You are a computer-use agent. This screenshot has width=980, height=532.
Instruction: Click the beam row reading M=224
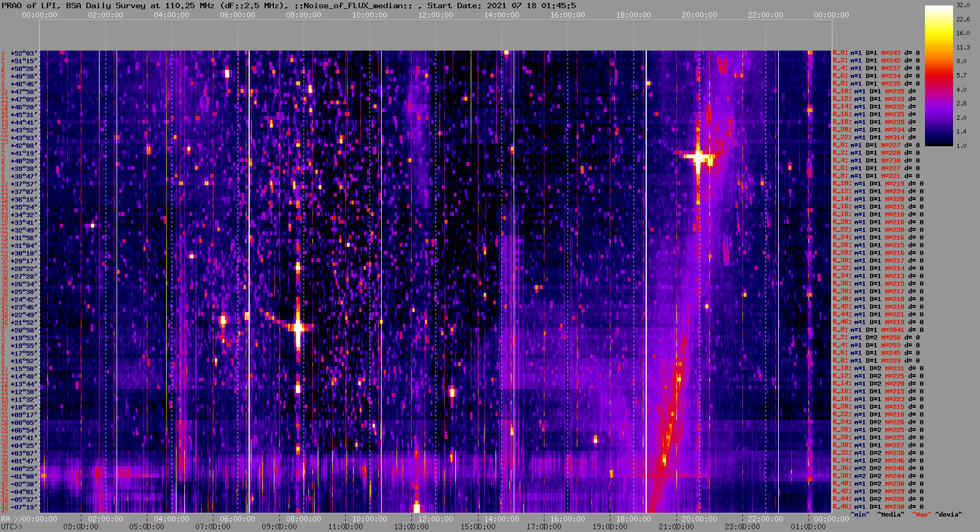coord(878,192)
